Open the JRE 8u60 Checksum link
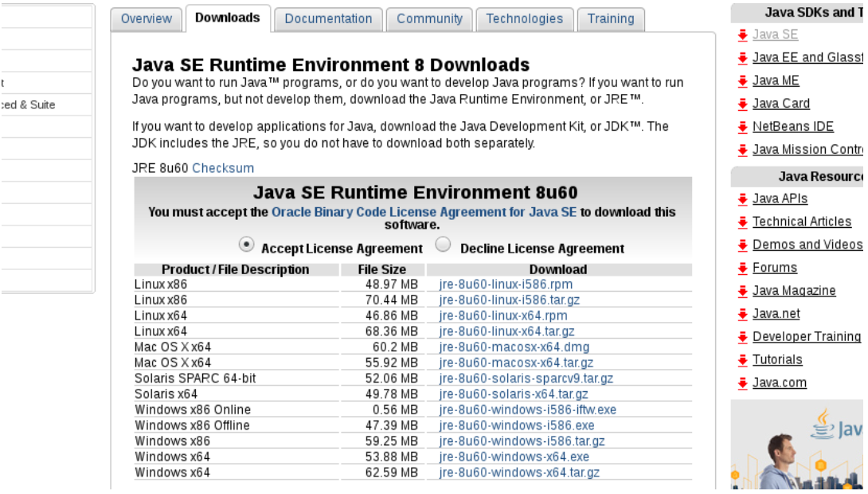 pos(223,168)
